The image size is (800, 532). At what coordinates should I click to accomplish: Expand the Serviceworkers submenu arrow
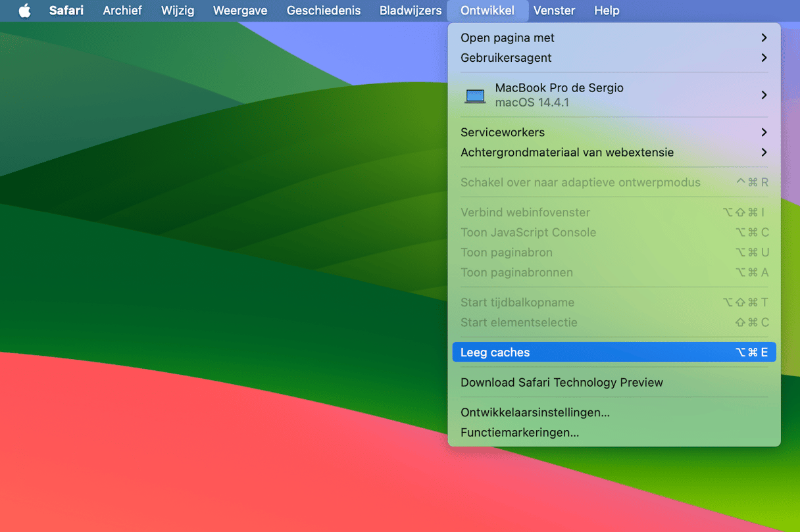tap(764, 132)
